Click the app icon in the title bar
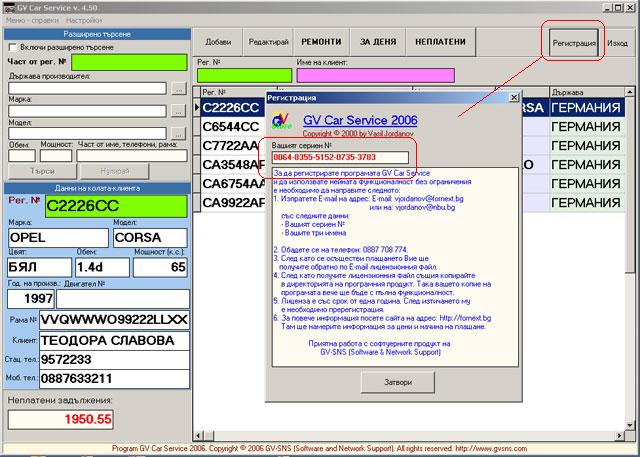Image resolution: width=640 pixels, height=457 pixels. [x=8, y=8]
